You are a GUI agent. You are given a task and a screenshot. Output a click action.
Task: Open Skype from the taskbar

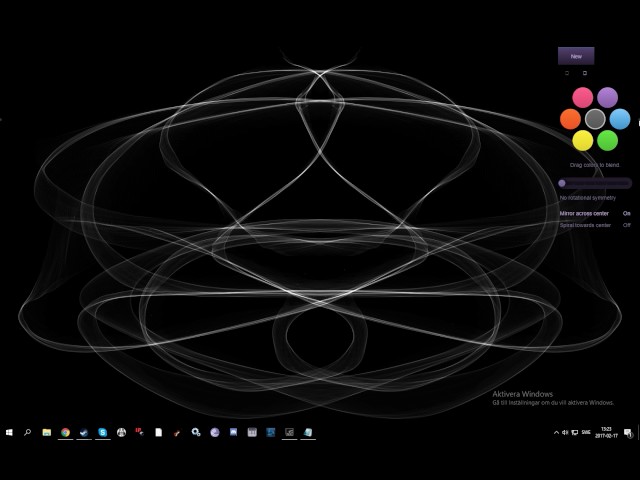click(102, 432)
